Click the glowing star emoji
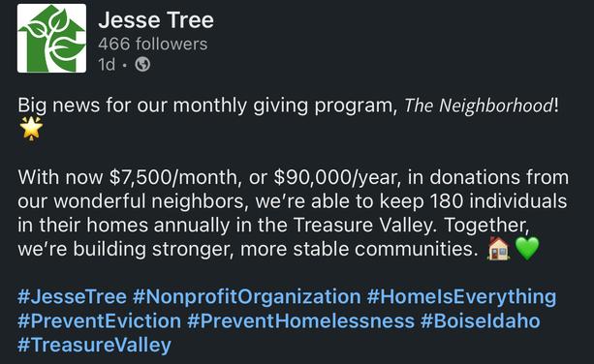The width and height of the screenshot is (594, 364). [31, 128]
